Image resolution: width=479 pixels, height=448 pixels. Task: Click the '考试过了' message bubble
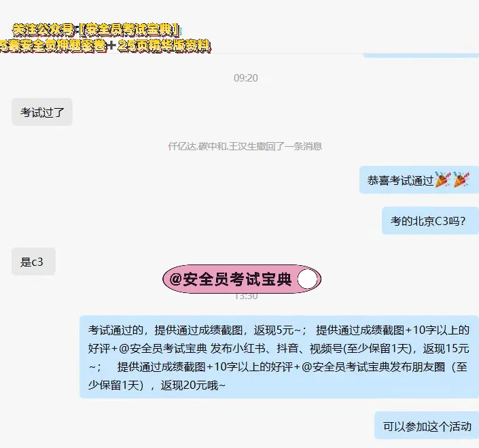pos(42,112)
